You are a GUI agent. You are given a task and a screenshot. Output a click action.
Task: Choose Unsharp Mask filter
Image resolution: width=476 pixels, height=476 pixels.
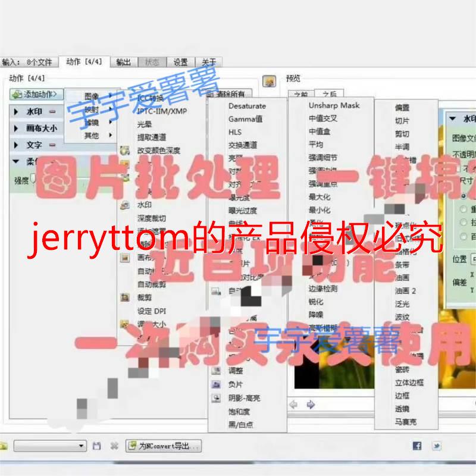pos(334,105)
